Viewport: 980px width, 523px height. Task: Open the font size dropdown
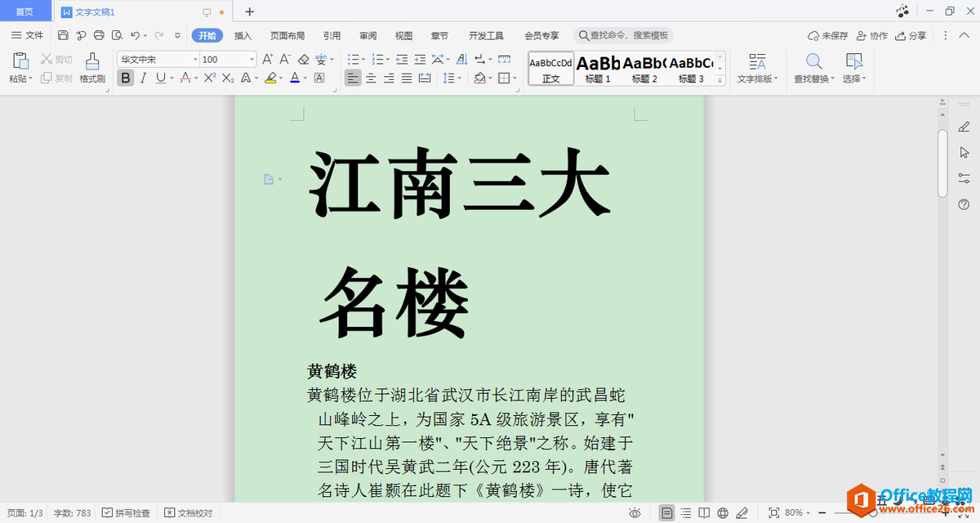pos(251,59)
